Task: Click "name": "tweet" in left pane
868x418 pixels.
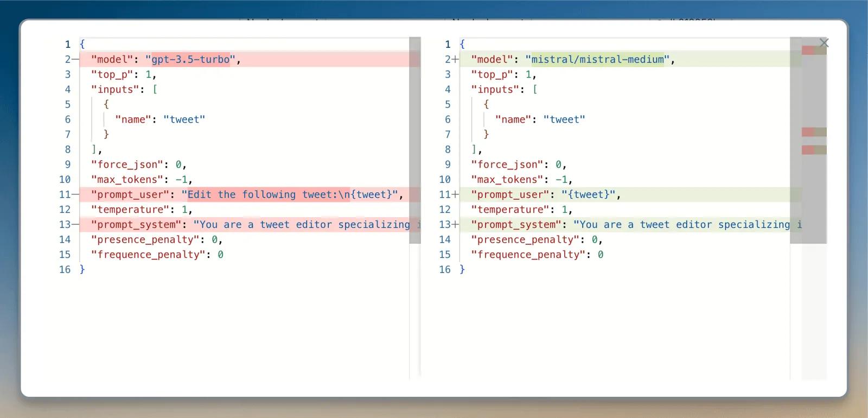Action: coord(160,119)
